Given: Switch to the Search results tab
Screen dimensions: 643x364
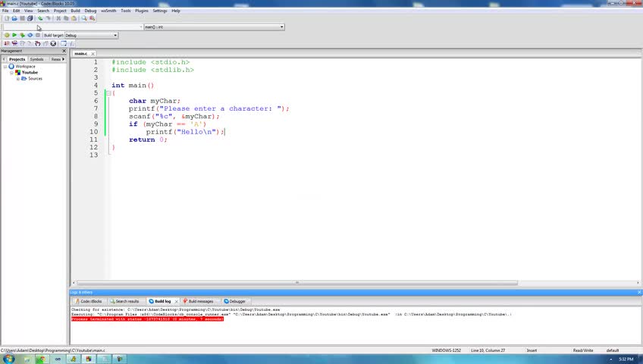Looking at the screenshot, I should (x=124, y=301).
